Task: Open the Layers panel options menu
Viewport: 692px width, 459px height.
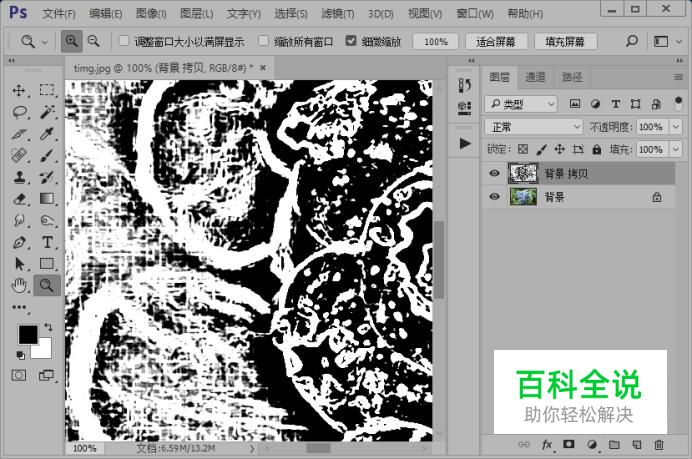Action: pyautogui.click(x=679, y=77)
